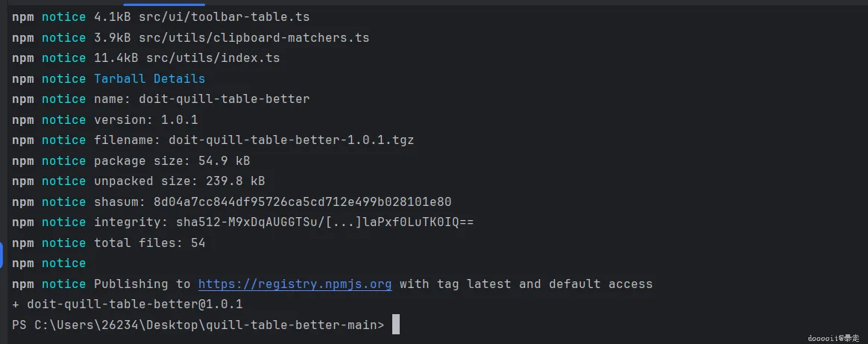This screenshot has height=344, width=868.
Task: Click the unpacked size 239.8 kB line
Action: click(x=179, y=181)
